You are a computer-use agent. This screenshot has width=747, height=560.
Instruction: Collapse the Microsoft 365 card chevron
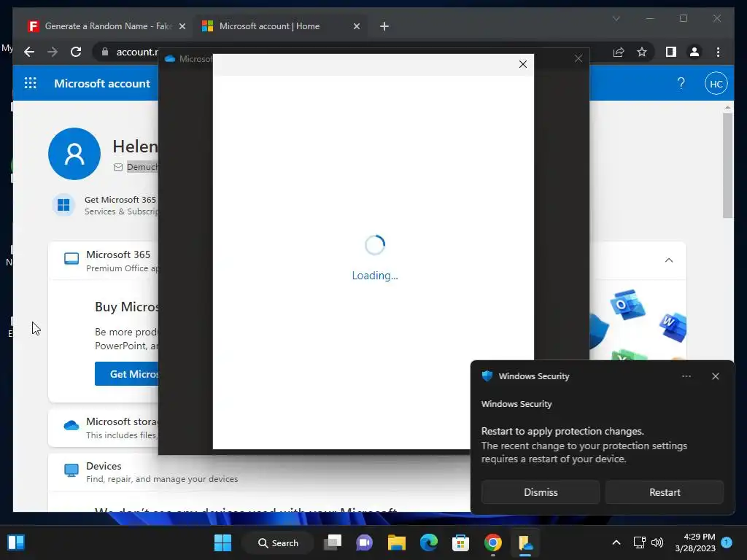pos(669,260)
